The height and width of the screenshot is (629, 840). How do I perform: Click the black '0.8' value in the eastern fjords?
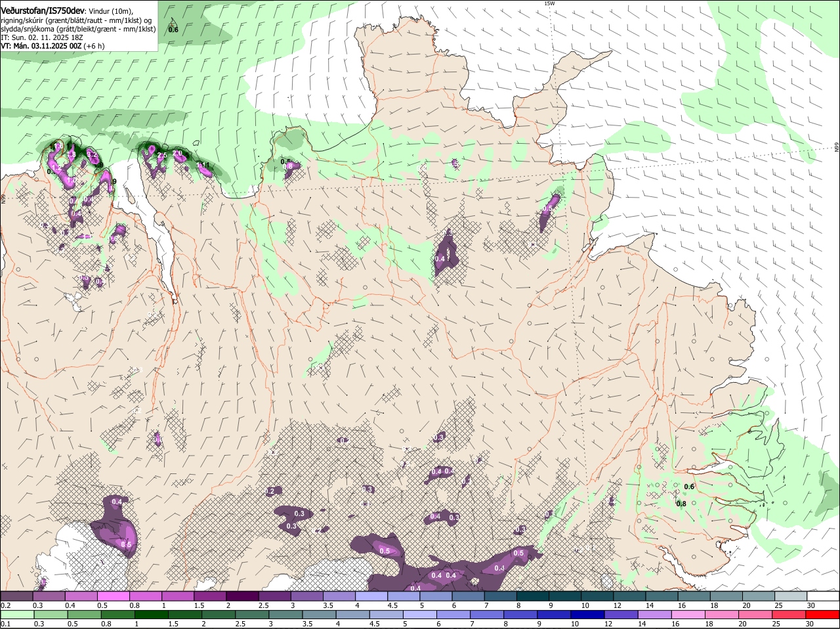681,504
